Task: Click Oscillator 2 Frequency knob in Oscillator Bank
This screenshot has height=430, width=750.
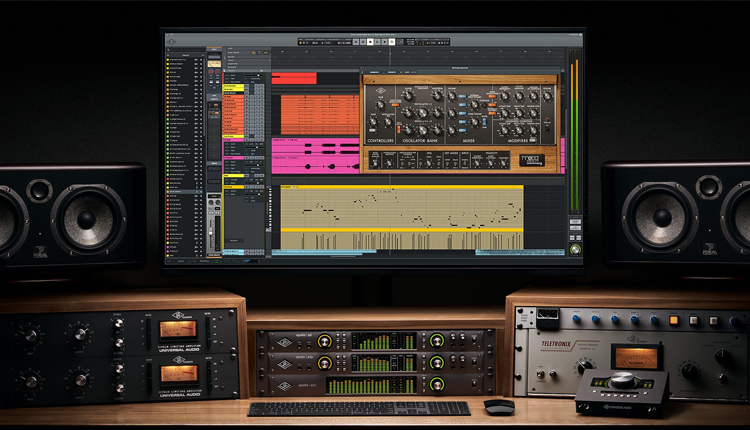Action: pos(423,113)
